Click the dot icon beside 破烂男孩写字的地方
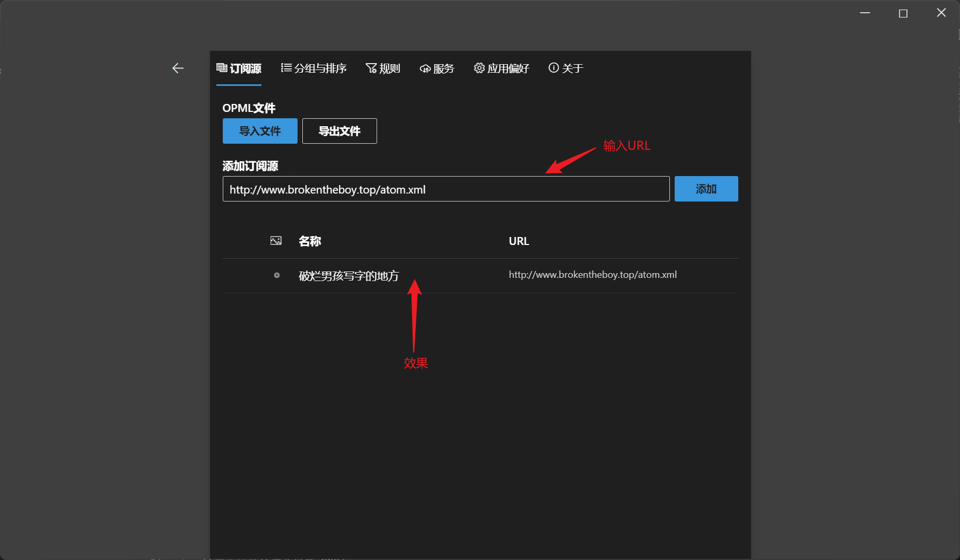Viewport: 960px width, 560px height. (277, 275)
